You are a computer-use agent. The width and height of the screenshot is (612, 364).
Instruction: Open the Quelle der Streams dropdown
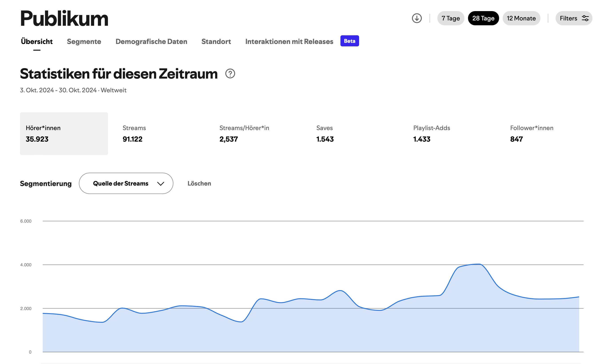point(121,184)
